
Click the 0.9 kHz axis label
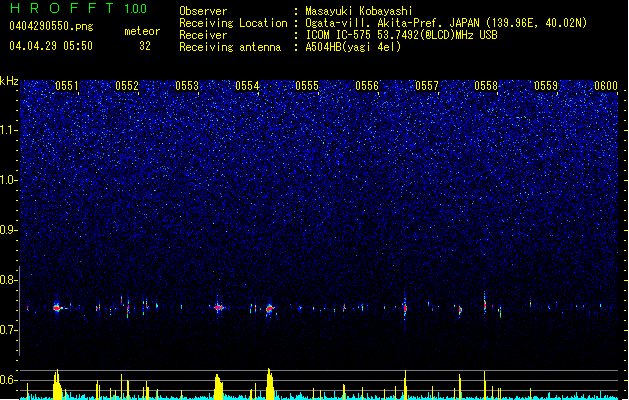click(x=9, y=230)
